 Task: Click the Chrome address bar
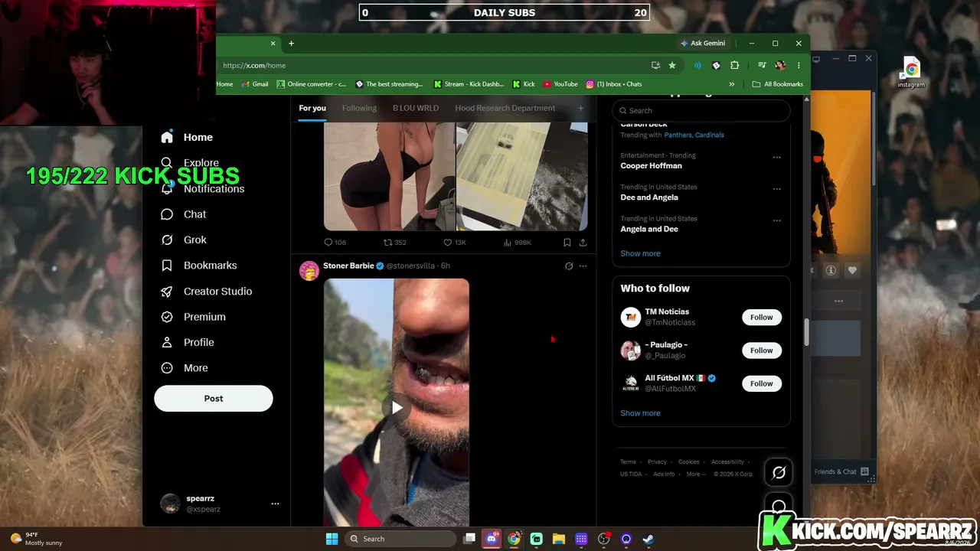433,65
